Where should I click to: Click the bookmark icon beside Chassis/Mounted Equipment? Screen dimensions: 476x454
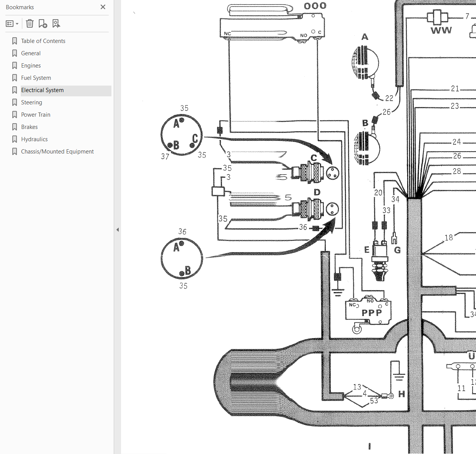15,152
